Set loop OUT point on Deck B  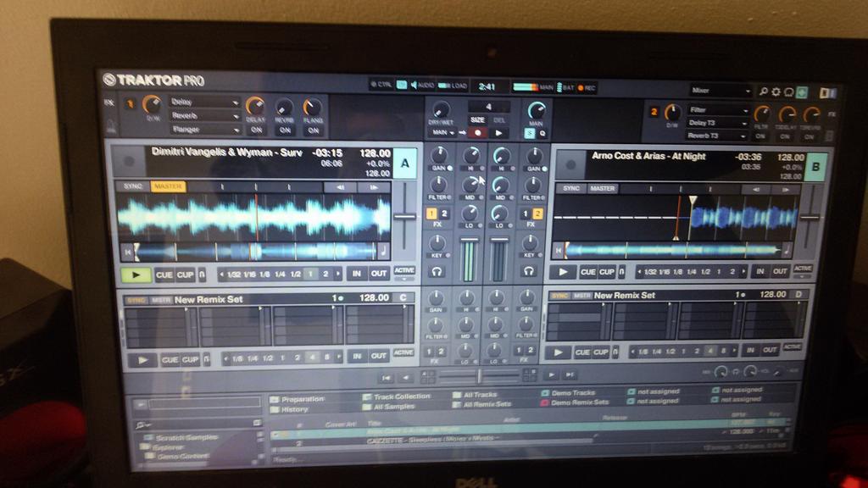pos(780,271)
